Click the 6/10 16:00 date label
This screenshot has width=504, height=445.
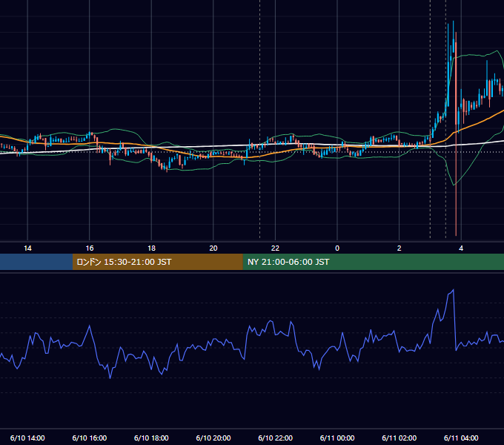pos(90,438)
